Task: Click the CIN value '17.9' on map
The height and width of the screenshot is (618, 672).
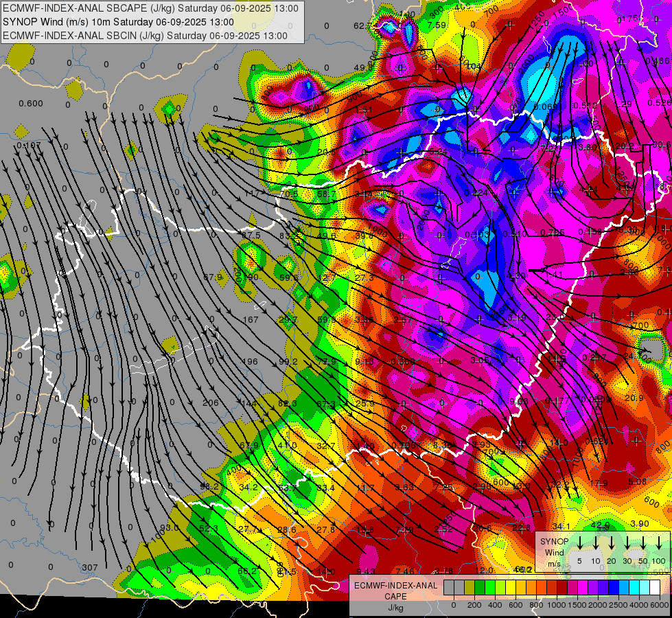Action: tap(599, 483)
